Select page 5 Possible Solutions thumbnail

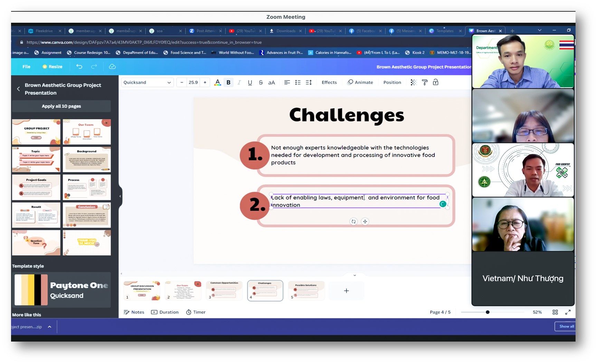pos(306,291)
